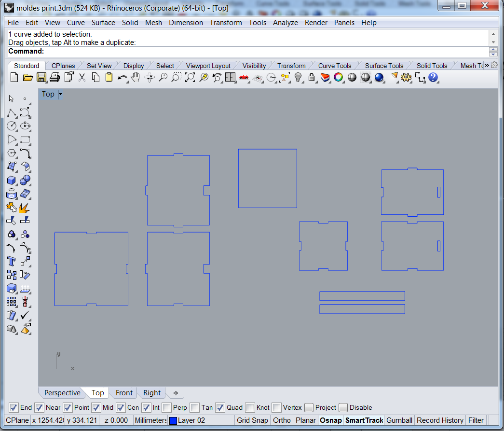Click the New file icon
Screen dimensions: 504x431
point(14,78)
